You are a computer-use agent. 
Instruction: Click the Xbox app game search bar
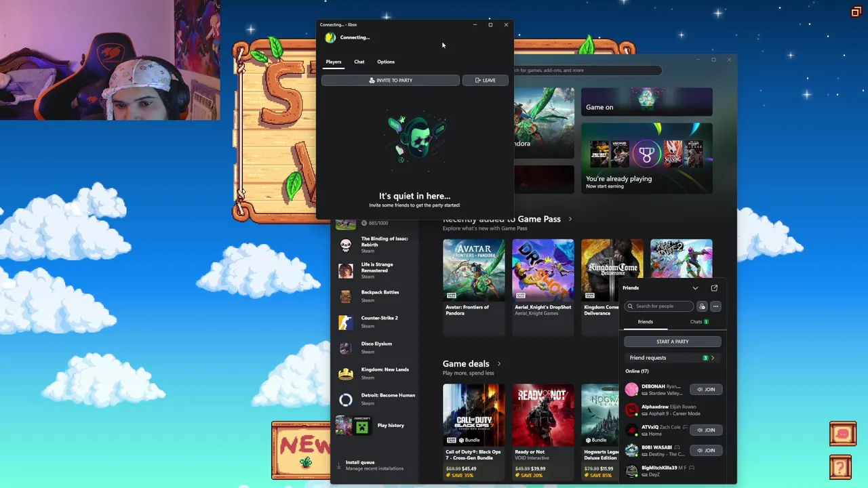pos(587,70)
